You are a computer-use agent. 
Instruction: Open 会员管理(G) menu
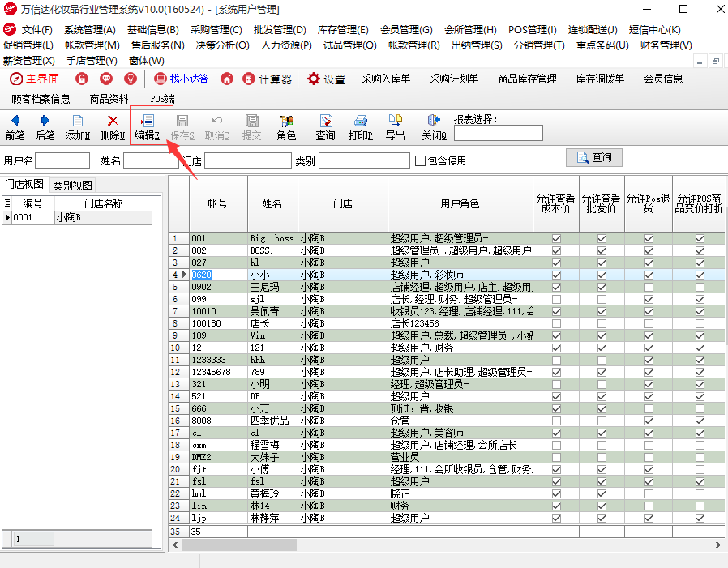(406, 30)
